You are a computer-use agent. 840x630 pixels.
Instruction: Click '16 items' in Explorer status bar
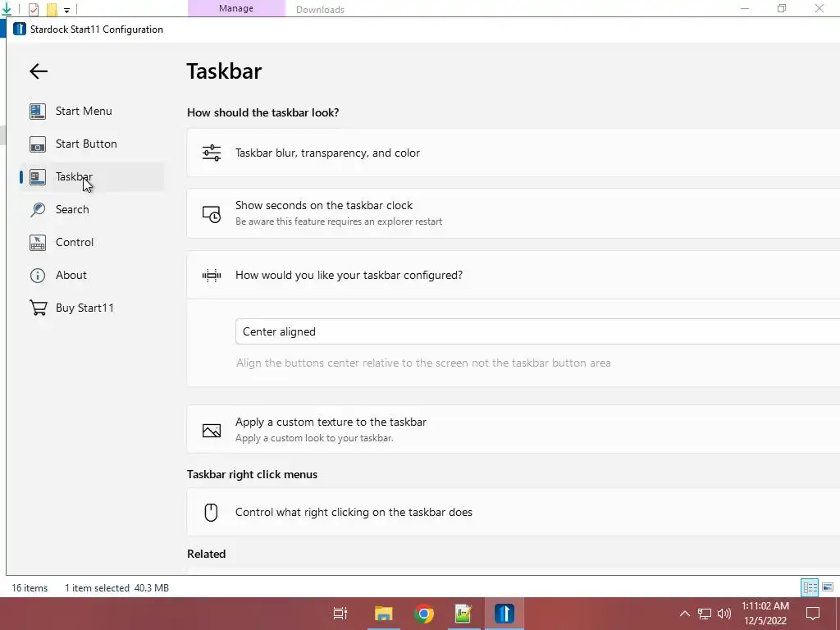coord(30,588)
